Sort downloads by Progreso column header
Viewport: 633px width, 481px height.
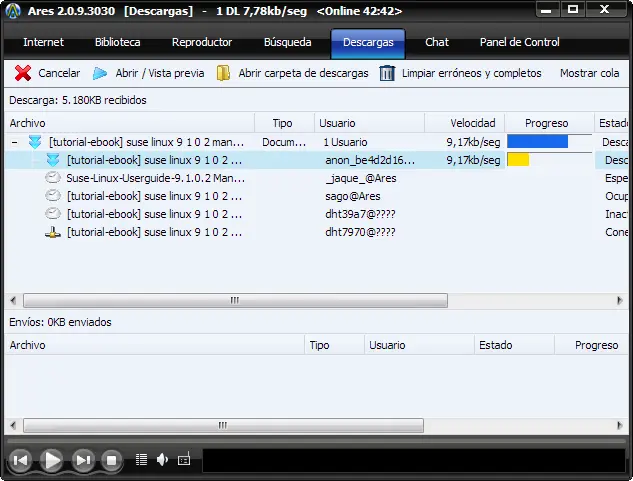pyautogui.click(x=549, y=123)
